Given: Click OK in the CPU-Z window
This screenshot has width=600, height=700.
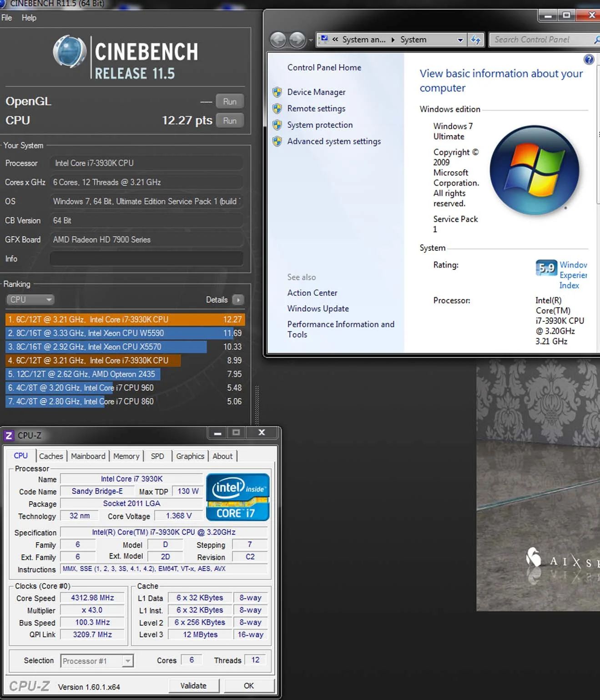Looking at the screenshot, I should coord(249,685).
